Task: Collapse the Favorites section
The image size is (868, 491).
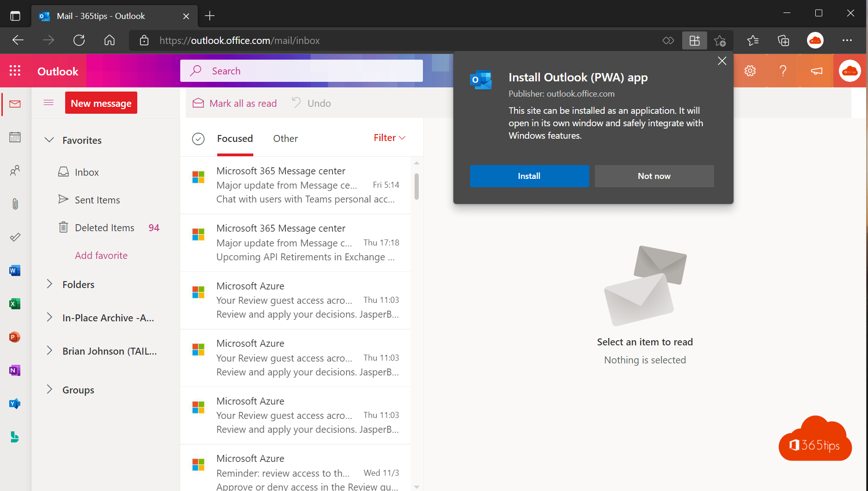Action: tap(49, 140)
